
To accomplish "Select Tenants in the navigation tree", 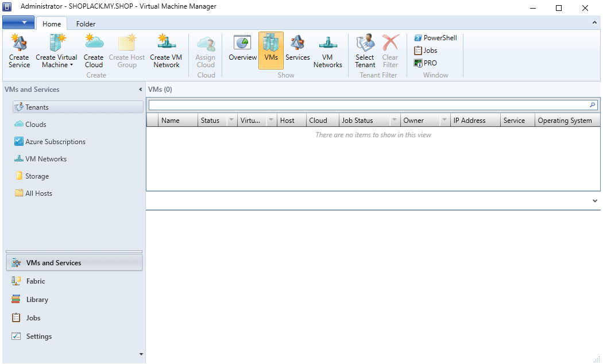I will pyautogui.click(x=78, y=107).
